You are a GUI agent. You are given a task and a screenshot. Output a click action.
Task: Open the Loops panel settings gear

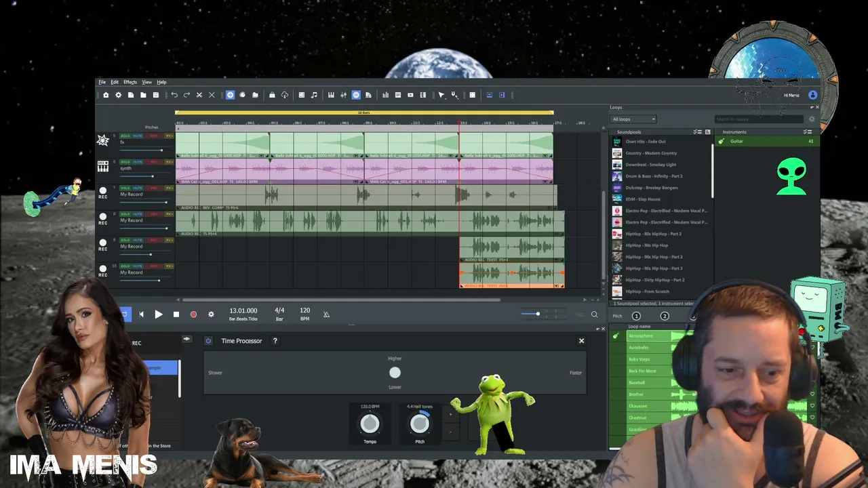pos(812,119)
